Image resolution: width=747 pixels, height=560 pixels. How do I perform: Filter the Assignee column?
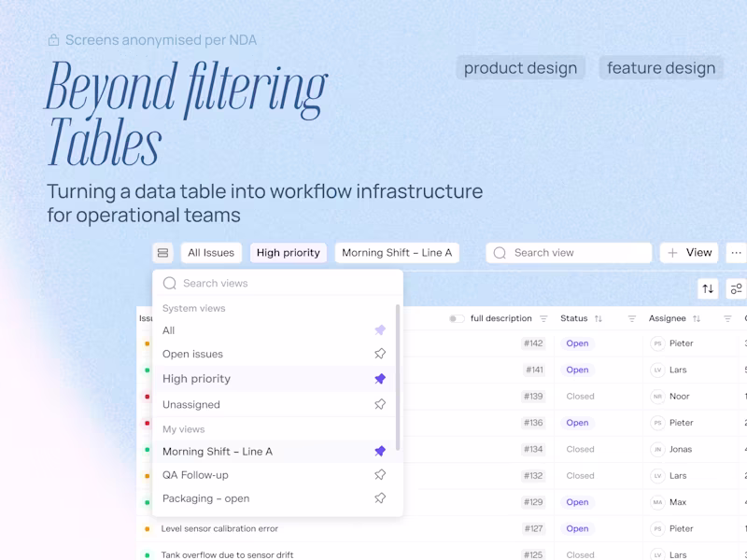point(727,318)
